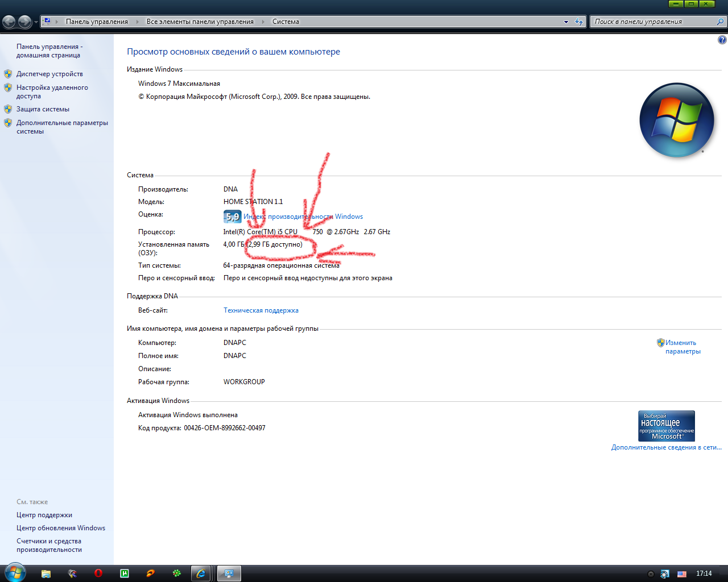
Task: Open Счетчики и средства производительности
Action: (49, 545)
